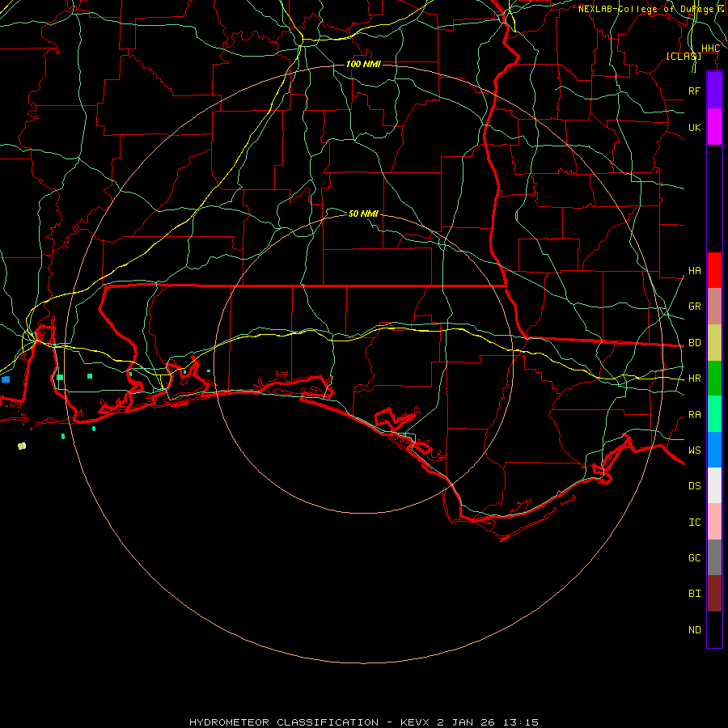This screenshot has height=728, width=728.
Task: Click the white DS legend swatch
Action: 714,485
